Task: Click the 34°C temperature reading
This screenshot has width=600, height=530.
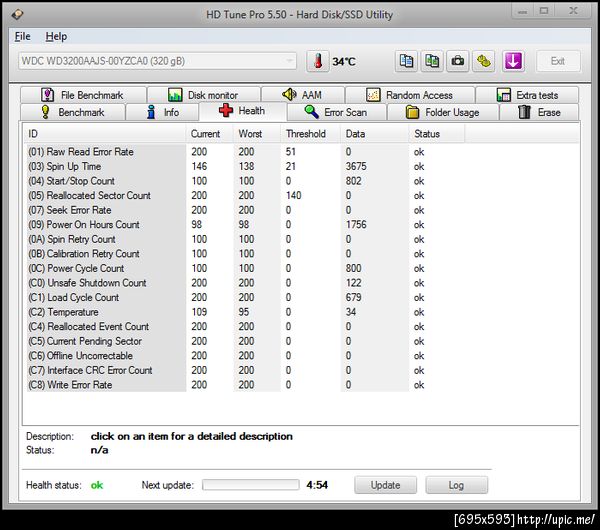Action: tap(344, 61)
